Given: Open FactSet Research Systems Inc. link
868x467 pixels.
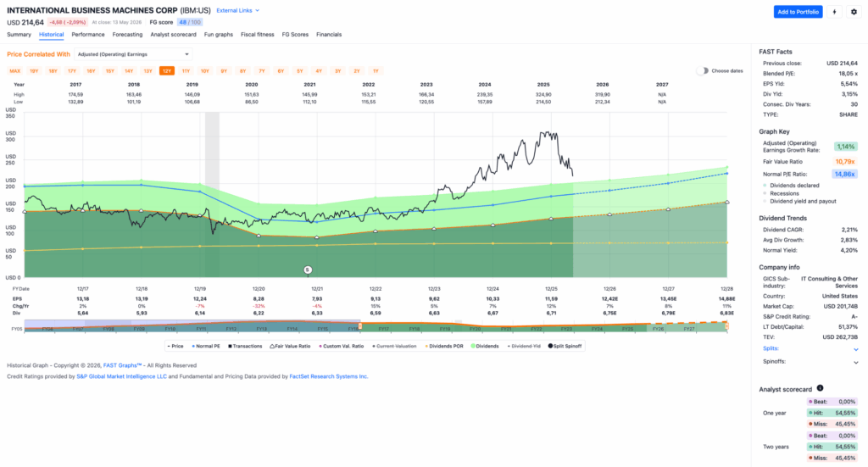Looking at the screenshot, I should point(329,376).
